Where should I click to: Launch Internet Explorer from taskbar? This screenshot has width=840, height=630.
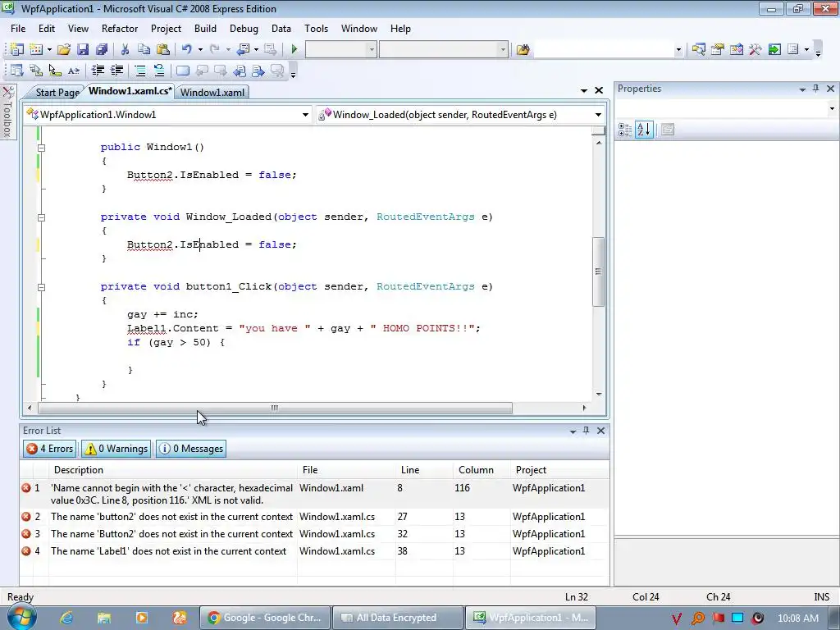[66, 618]
